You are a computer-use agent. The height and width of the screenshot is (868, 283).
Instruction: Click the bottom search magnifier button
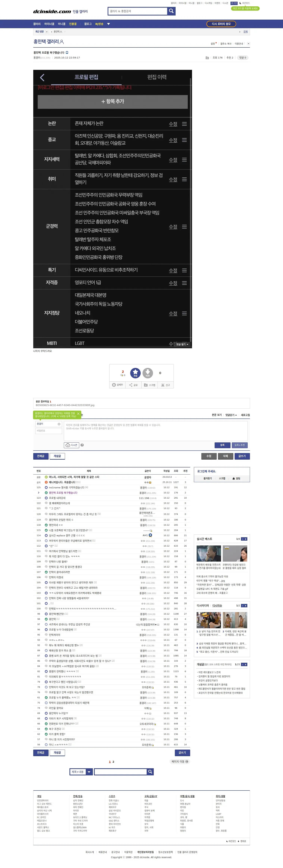coord(150,772)
